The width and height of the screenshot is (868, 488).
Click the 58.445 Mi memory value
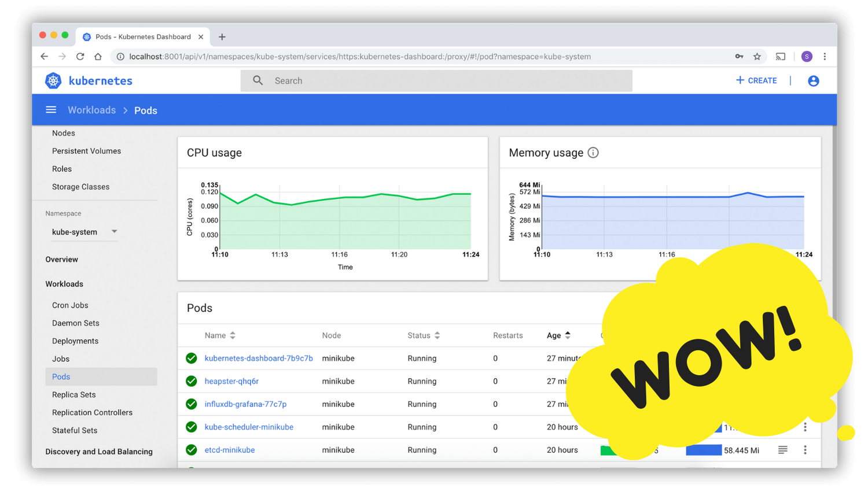(741, 450)
